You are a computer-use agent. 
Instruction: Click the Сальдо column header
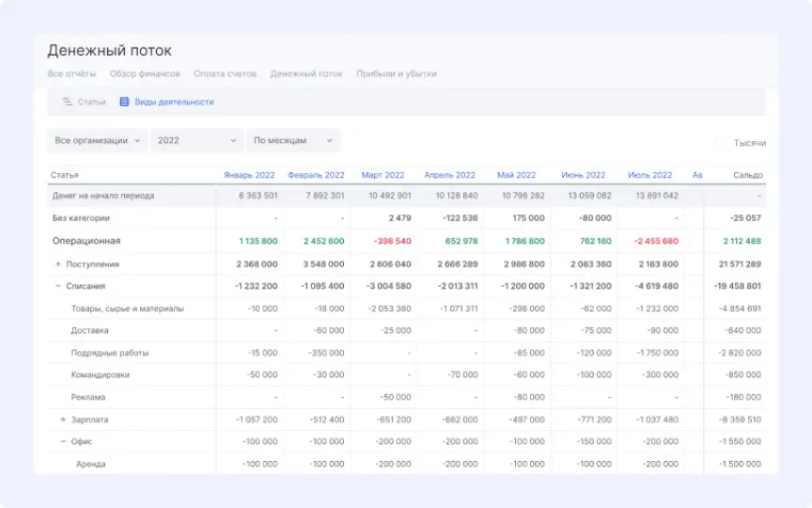(x=748, y=175)
